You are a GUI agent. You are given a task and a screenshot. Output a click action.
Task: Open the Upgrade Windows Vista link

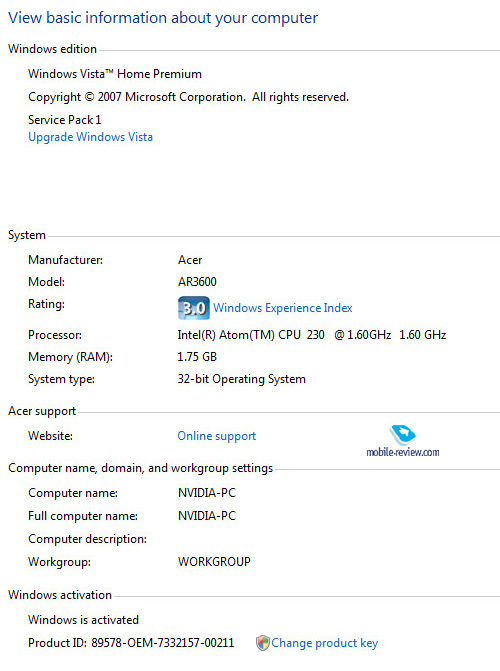pyautogui.click(x=90, y=137)
